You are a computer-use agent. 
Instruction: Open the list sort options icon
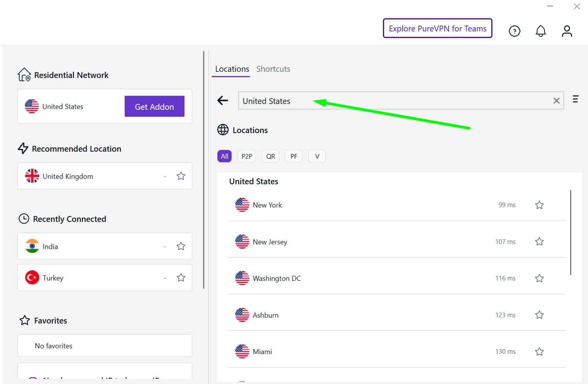tap(575, 99)
